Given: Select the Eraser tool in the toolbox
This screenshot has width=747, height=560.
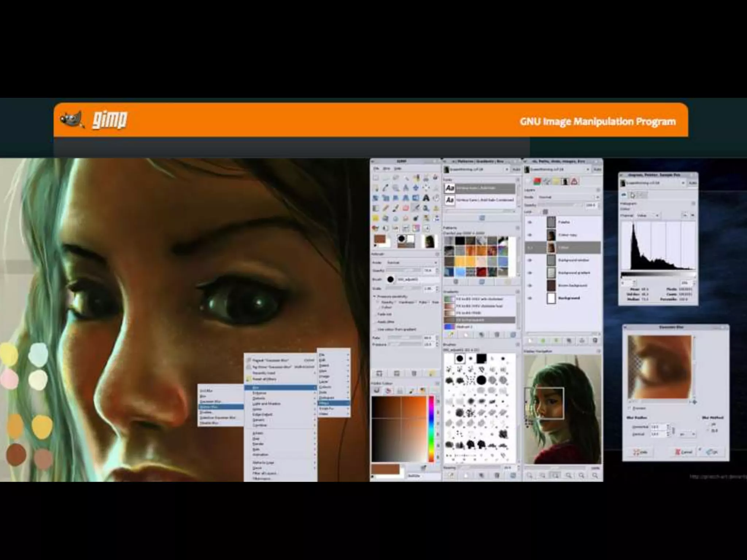Looking at the screenshot, I should click(406, 208).
